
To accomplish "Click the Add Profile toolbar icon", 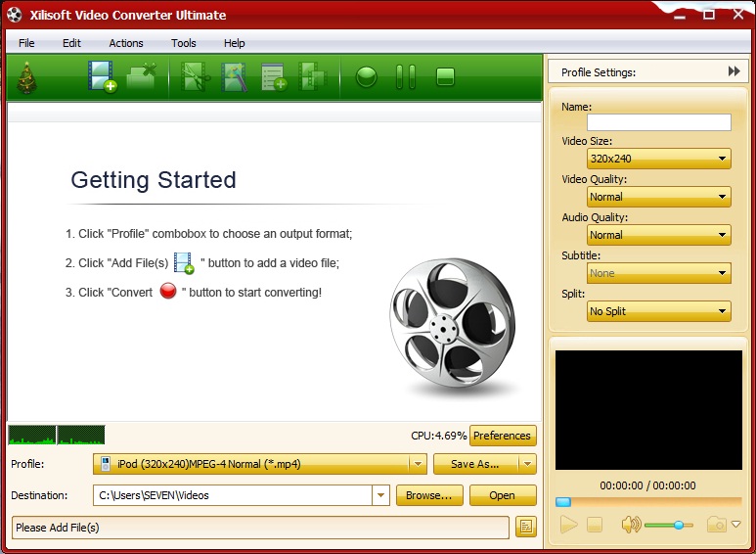I will click(x=274, y=76).
